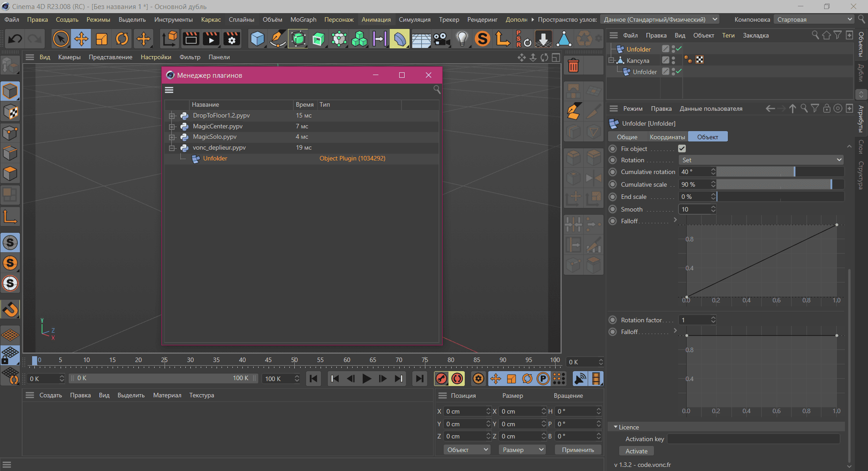Open the Размер dropdown in coordinates
Screen dimensions: 868x471
[522, 450]
